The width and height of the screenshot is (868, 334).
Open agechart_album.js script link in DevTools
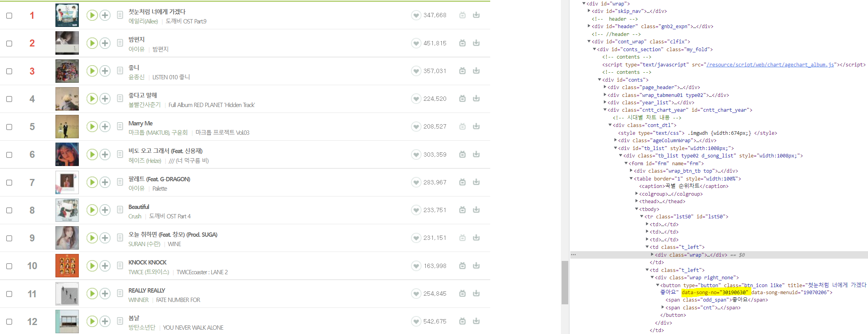pyautogui.click(x=770, y=65)
